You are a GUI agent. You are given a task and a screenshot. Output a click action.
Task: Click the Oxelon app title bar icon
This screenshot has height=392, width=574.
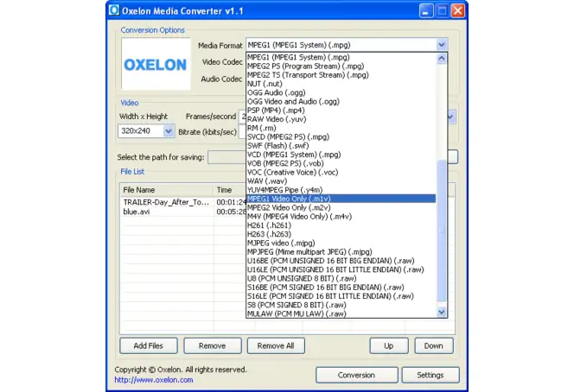pyautogui.click(x=114, y=10)
